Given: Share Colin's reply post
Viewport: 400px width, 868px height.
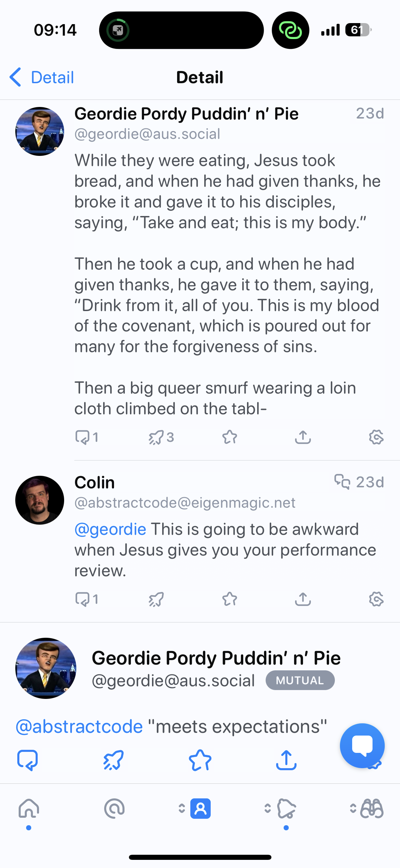Looking at the screenshot, I should [x=303, y=599].
